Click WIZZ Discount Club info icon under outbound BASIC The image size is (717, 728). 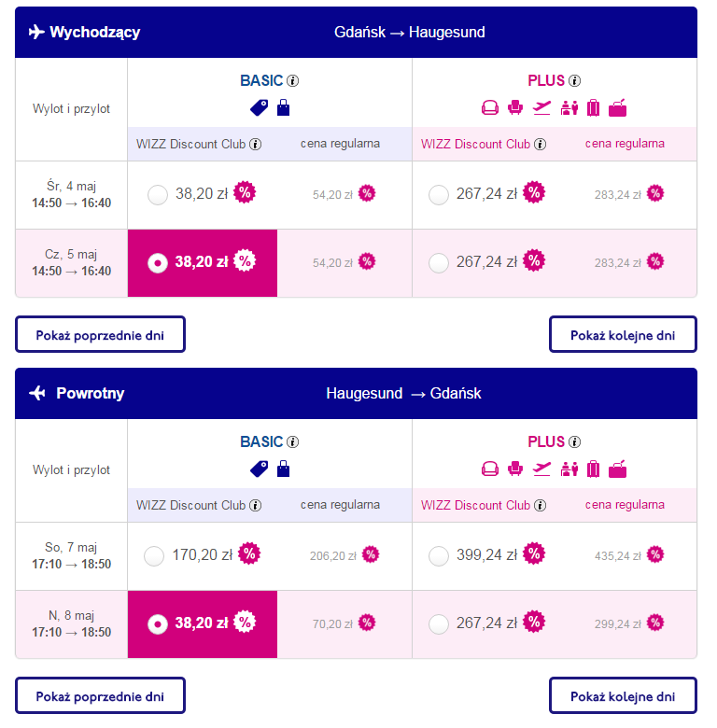256,145
